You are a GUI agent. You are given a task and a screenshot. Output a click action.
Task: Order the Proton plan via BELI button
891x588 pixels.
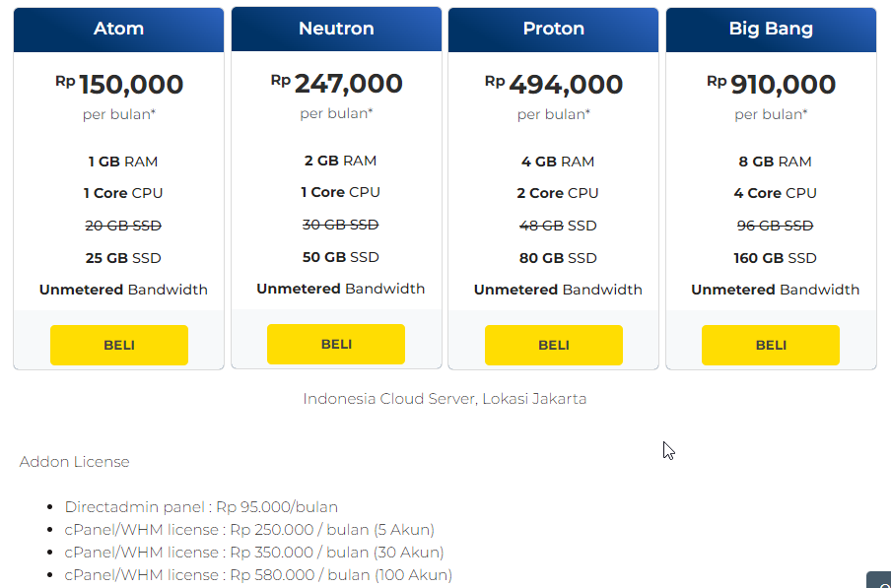click(x=554, y=345)
